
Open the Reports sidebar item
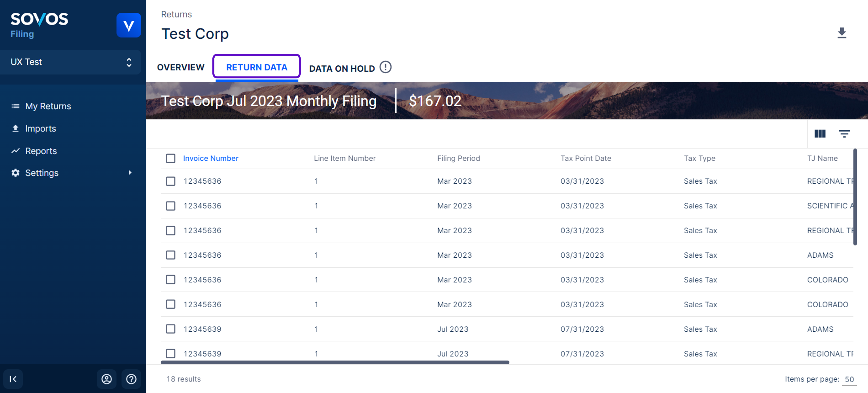[x=41, y=151]
